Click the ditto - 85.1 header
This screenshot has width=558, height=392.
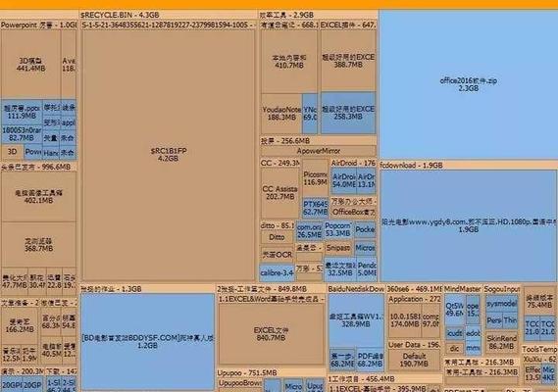click(x=278, y=225)
